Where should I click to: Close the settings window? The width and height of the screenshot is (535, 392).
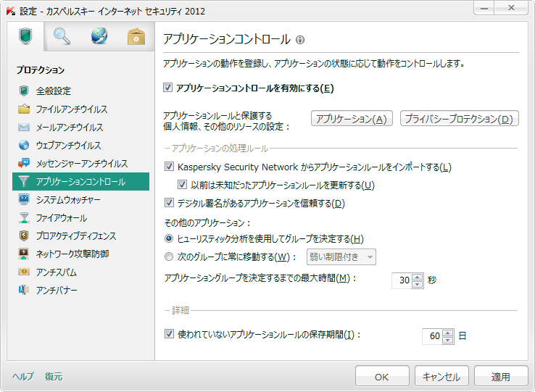pos(511,8)
